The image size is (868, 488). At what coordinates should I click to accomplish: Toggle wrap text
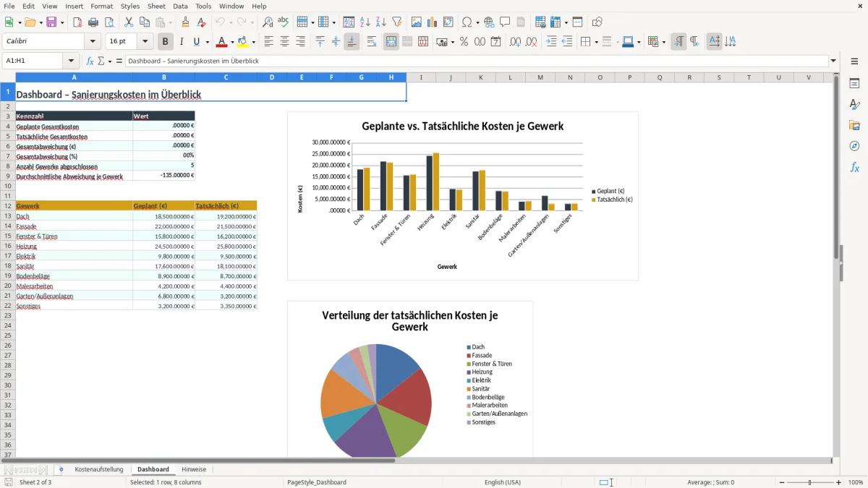pyautogui.click(x=372, y=42)
